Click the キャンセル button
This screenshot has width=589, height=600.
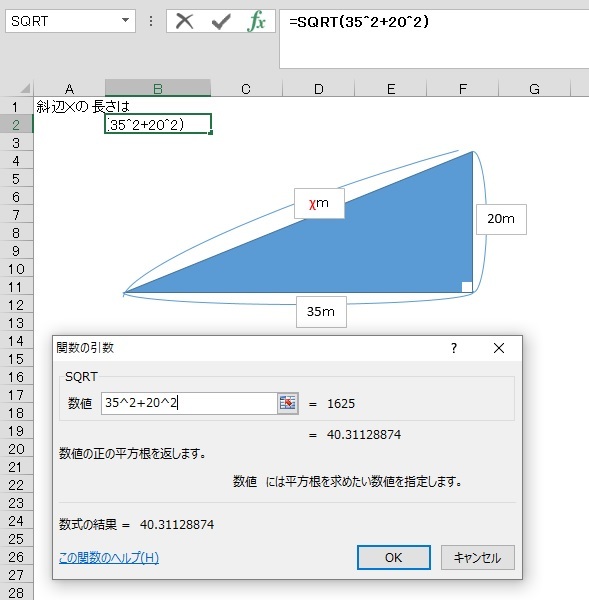coord(478,557)
